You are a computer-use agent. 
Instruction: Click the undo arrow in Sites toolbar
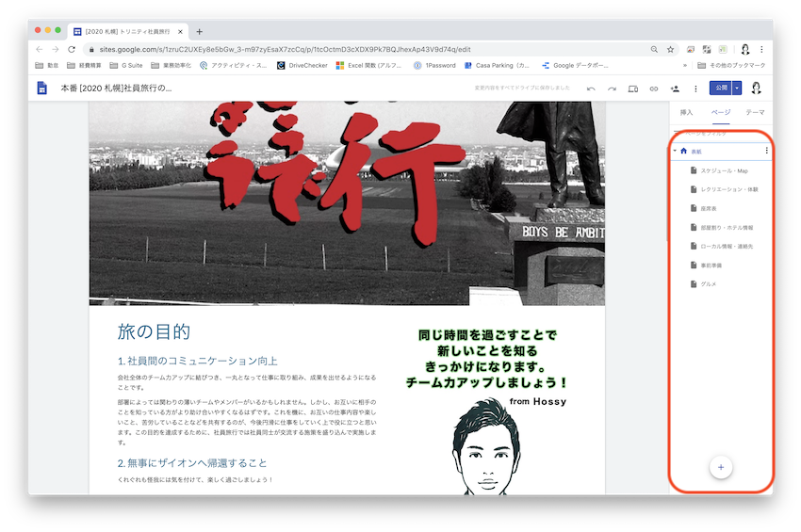[x=591, y=89]
